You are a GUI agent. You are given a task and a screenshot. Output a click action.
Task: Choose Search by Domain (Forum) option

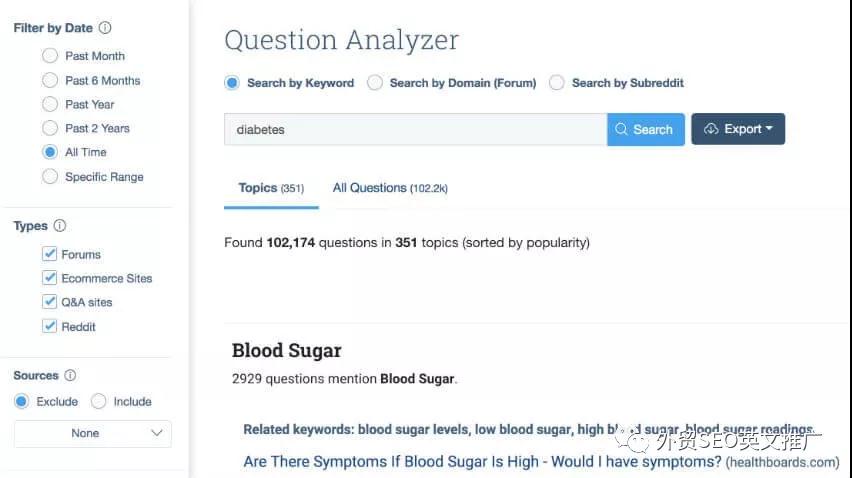coord(375,83)
